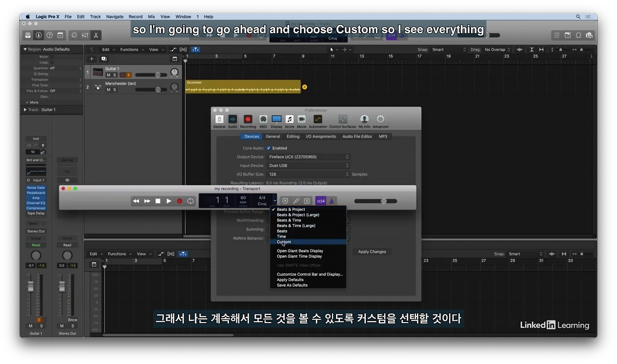Click the tuner icon in Transport window
This screenshot has height=364, width=617.
[x=296, y=201]
